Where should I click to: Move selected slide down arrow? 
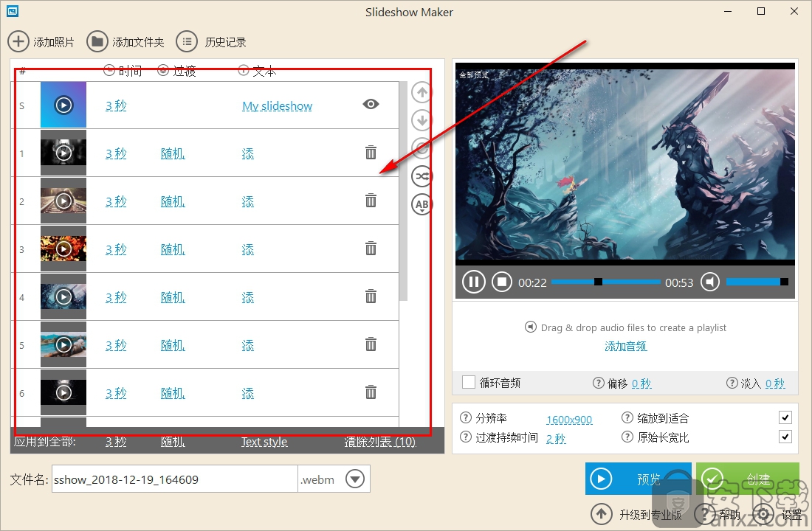[422, 121]
